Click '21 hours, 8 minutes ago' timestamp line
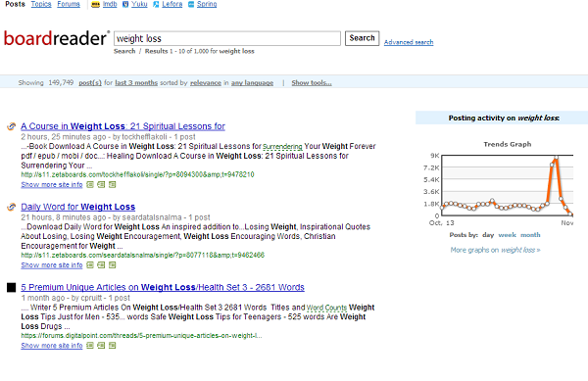The image size is (588, 381). click(116, 217)
